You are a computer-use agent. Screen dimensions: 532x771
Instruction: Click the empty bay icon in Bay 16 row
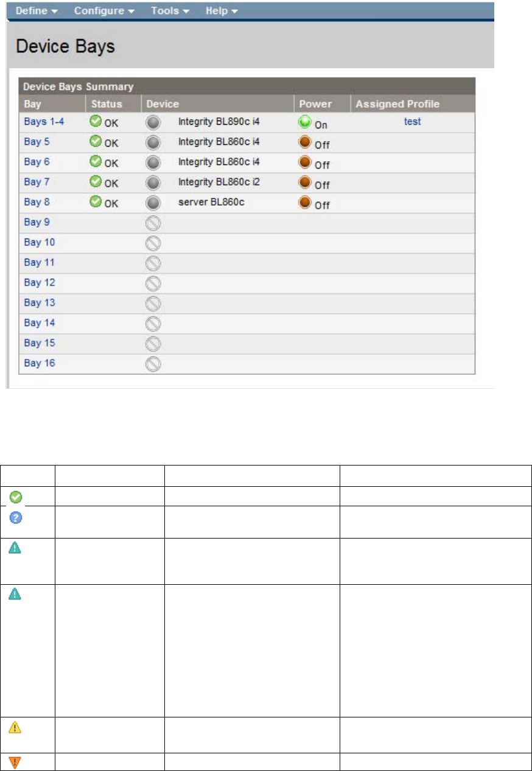[153, 364]
